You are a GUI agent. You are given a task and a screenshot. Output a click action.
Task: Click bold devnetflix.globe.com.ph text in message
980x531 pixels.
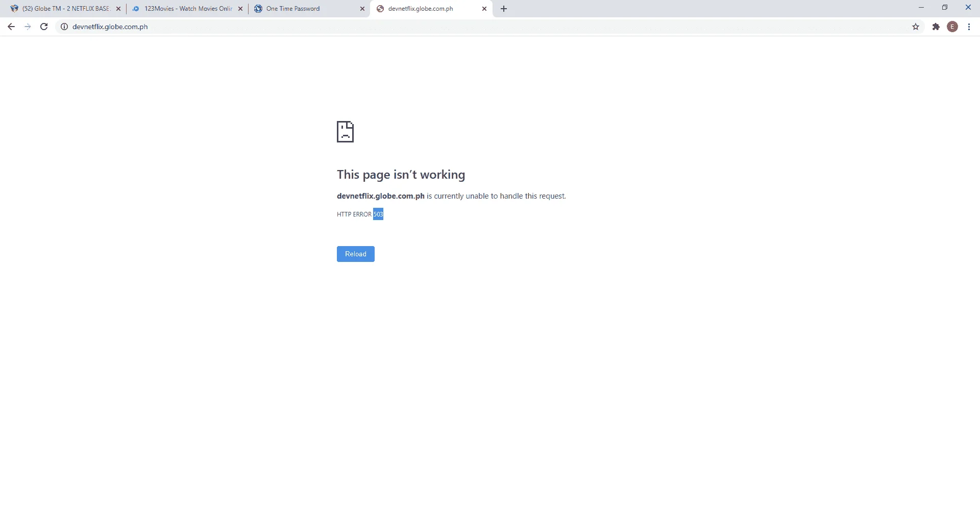pyautogui.click(x=381, y=196)
